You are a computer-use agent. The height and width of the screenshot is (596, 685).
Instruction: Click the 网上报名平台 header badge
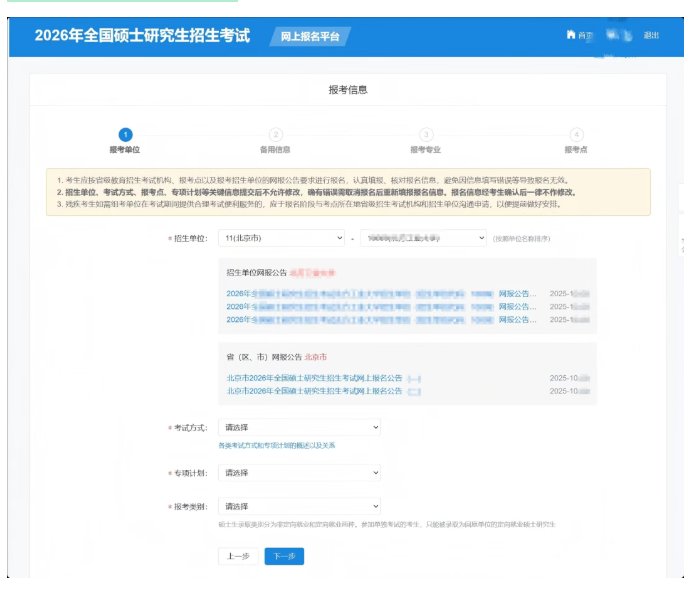tap(309, 36)
